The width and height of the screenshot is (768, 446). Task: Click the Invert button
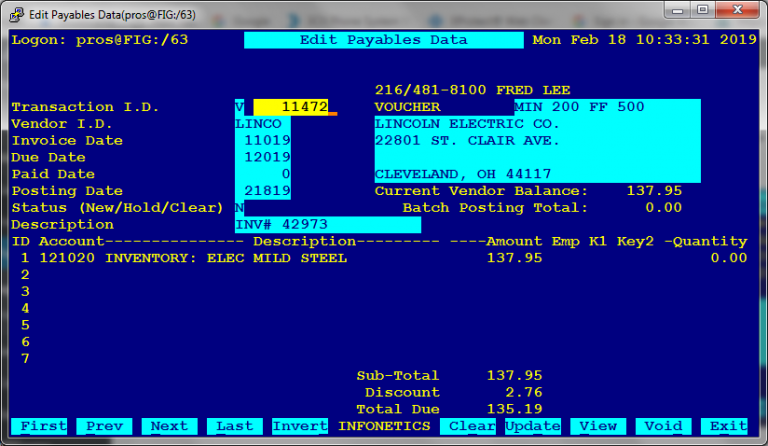click(x=300, y=426)
